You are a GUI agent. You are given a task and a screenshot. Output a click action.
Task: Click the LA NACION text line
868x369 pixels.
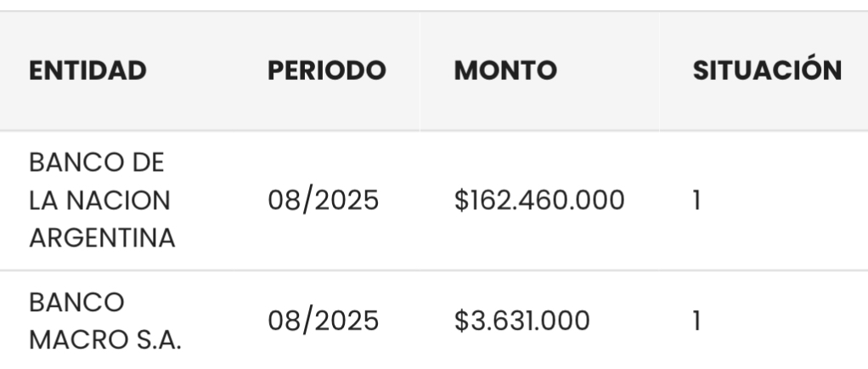[x=99, y=202]
